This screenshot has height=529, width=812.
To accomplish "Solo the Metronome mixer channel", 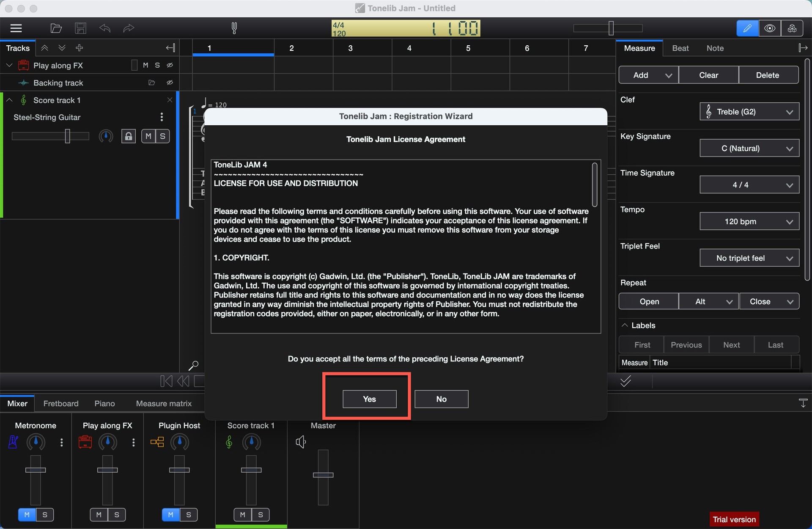I will point(45,515).
